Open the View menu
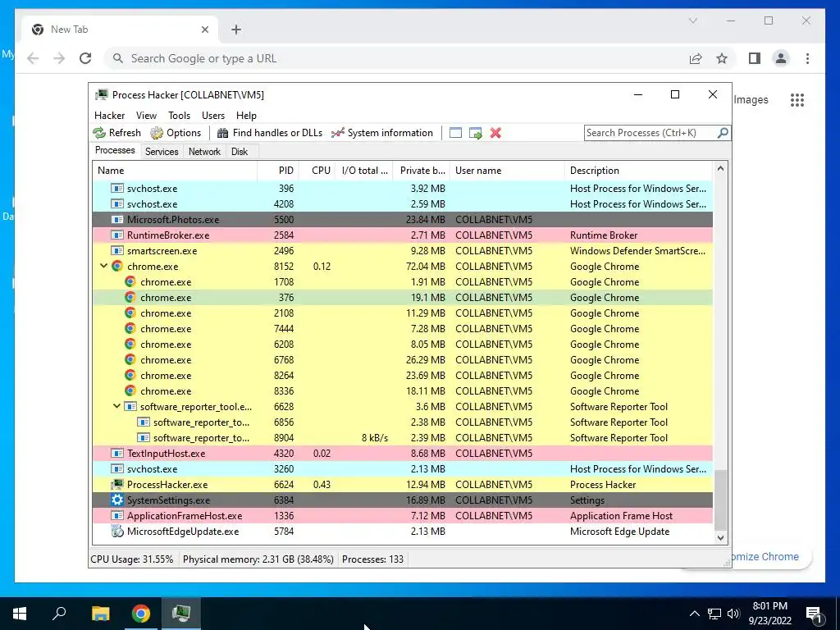Screen dimensions: 840x630 (x=146, y=116)
